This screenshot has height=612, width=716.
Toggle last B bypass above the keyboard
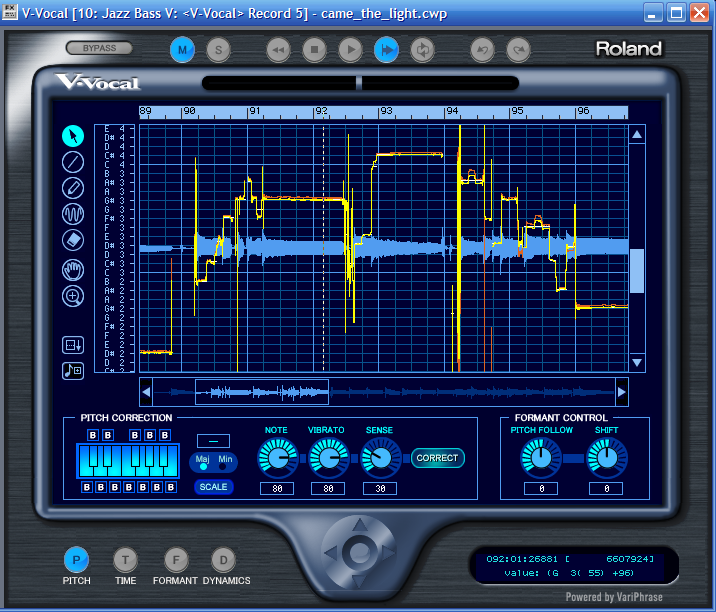165,435
